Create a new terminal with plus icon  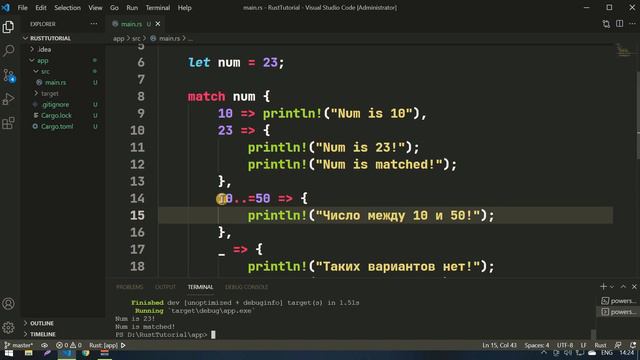pyautogui.click(x=603, y=287)
